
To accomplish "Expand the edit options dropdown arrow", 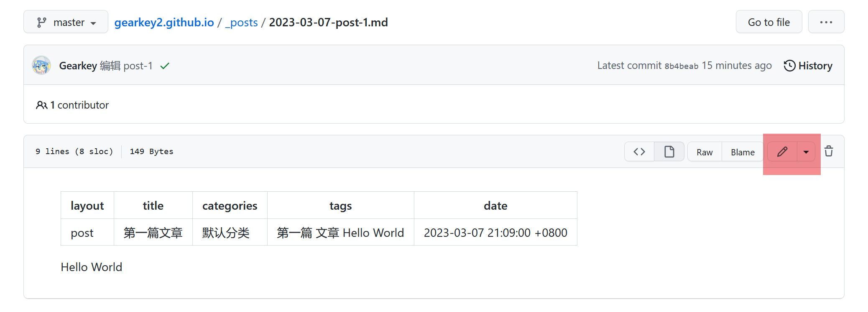I will (806, 152).
